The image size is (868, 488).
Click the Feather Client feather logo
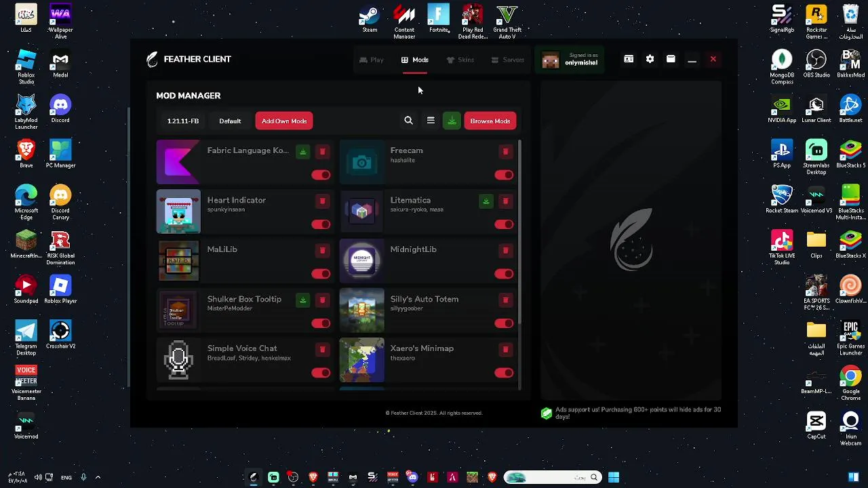(153, 60)
